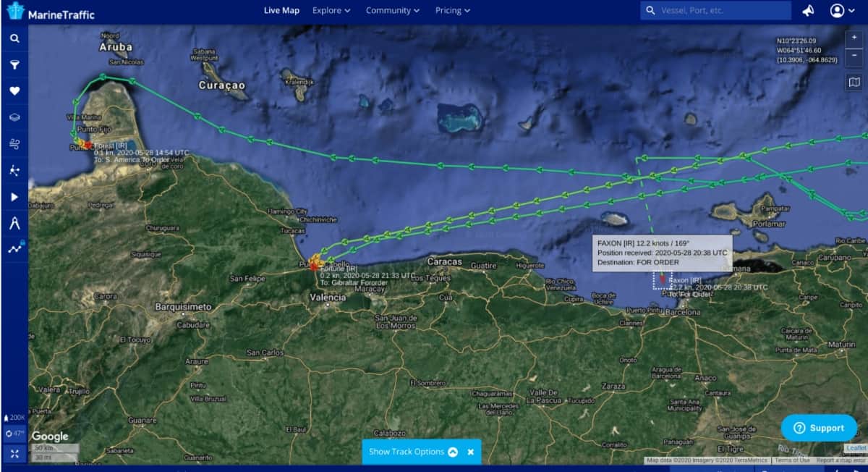Click the 200K vessels counter
Image resolution: width=868 pixels, height=472 pixels.
click(x=14, y=418)
